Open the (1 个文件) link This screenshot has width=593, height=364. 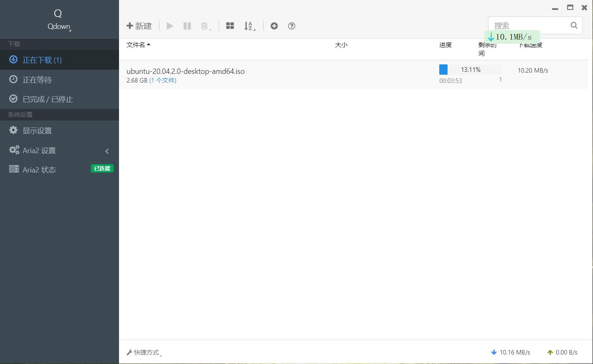click(163, 80)
